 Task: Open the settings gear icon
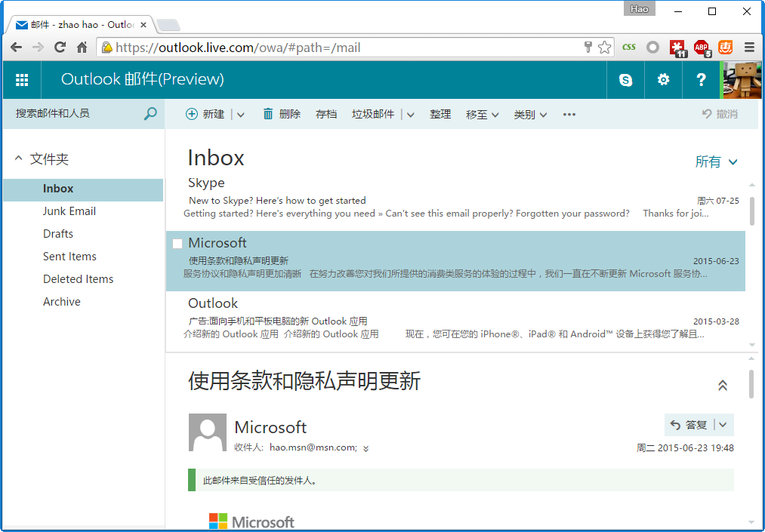click(663, 80)
